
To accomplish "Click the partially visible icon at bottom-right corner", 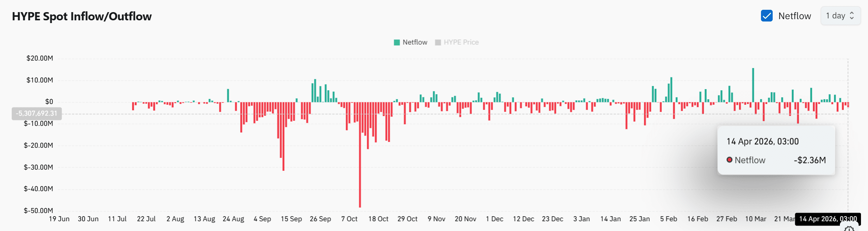I will [849, 228].
